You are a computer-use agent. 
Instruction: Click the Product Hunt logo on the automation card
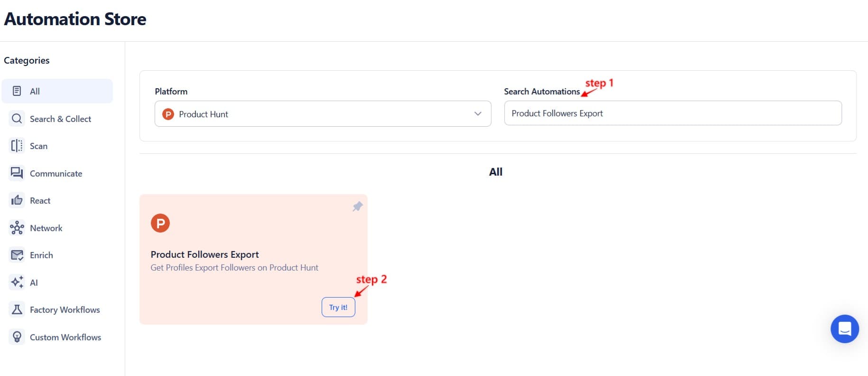pos(160,222)
